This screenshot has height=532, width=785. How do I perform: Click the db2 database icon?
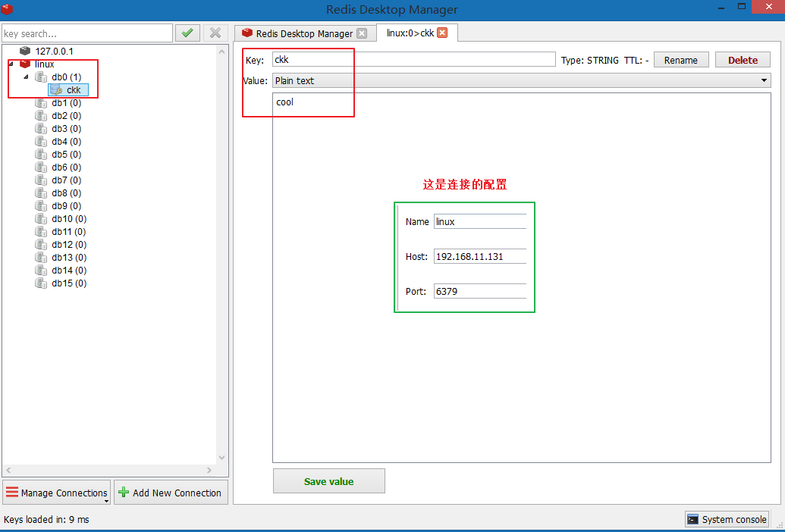tap(41, 115)
